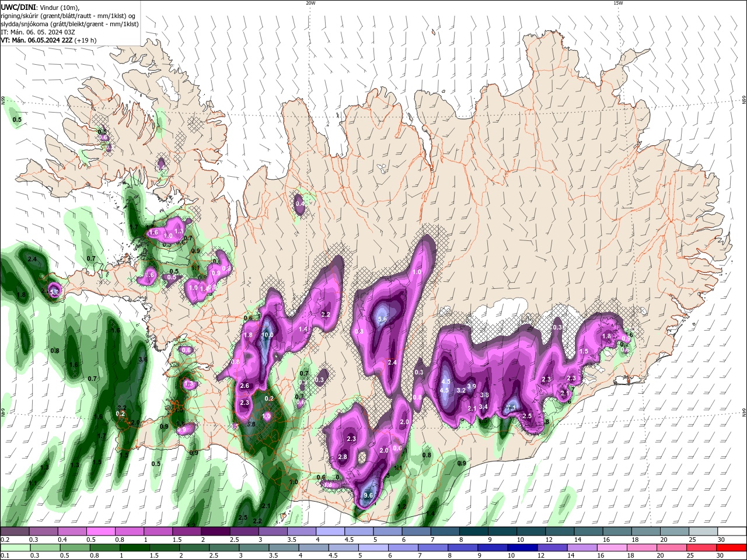Select the top-row legend swatch between 14 and 16

[x=588, y=531]
